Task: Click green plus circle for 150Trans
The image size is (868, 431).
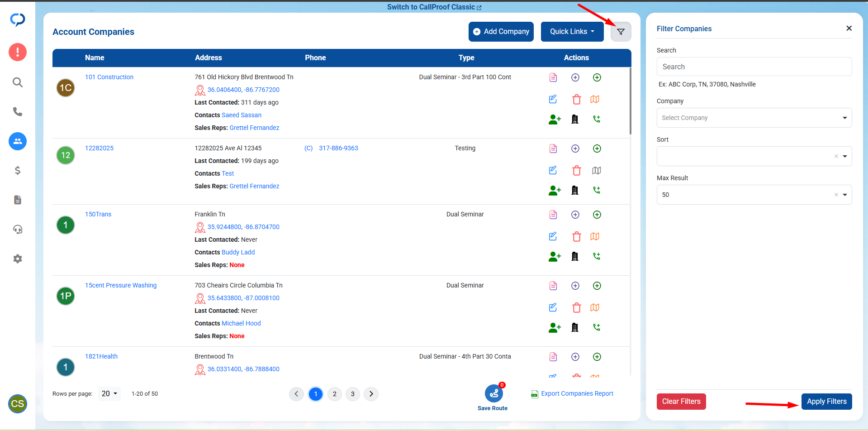Action: click(x=597, y=215)
